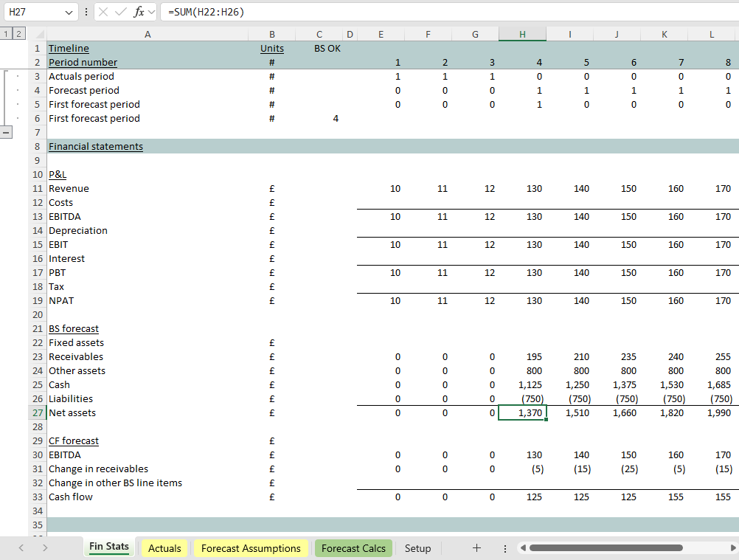The height and width of the screenshot is (560, 739).
Task: Click the Insert Function fx icon
Action: pos(139,12)
